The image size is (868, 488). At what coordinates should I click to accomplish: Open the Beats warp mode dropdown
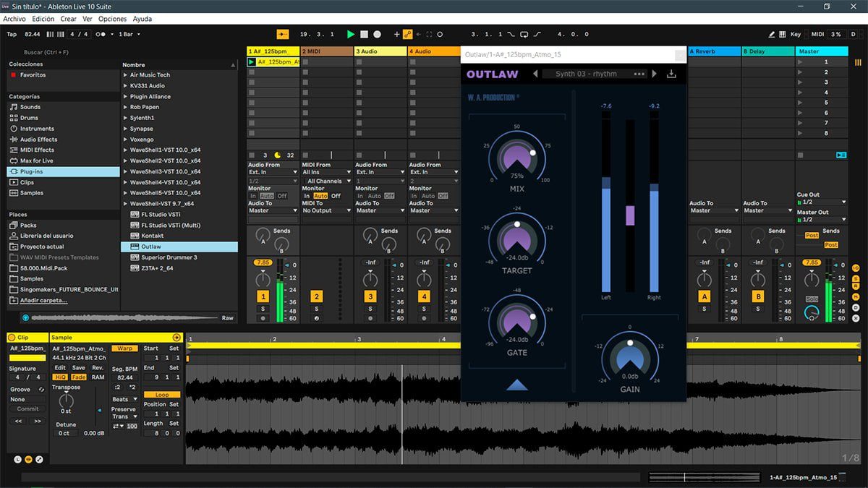point(124,399)
